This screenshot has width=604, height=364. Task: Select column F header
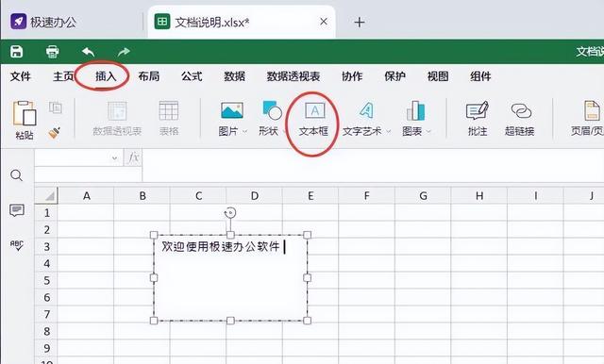point(366,196)
